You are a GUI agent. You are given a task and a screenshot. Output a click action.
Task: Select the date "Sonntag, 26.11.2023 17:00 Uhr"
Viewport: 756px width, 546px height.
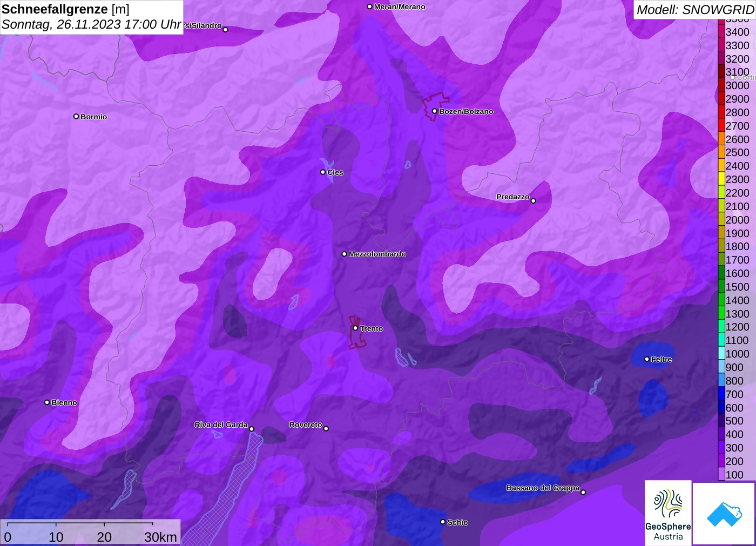(x=91, y=24)
